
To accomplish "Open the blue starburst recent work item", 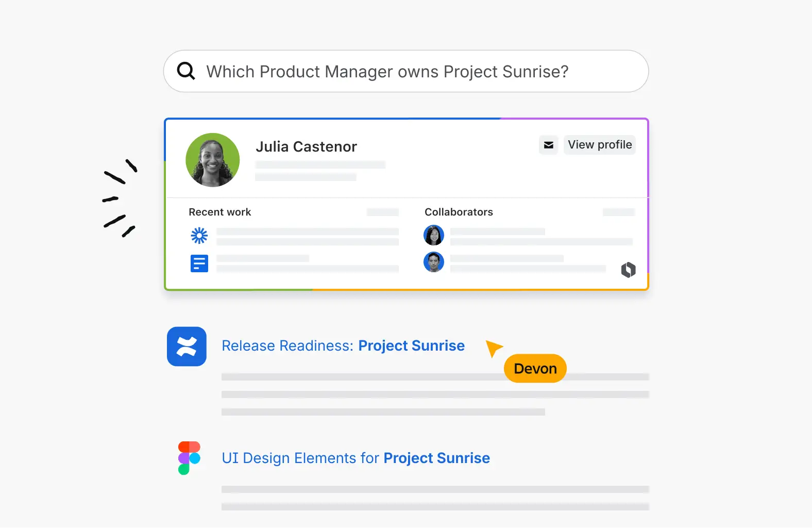I will pyautogui.click(x=199, y=236).
